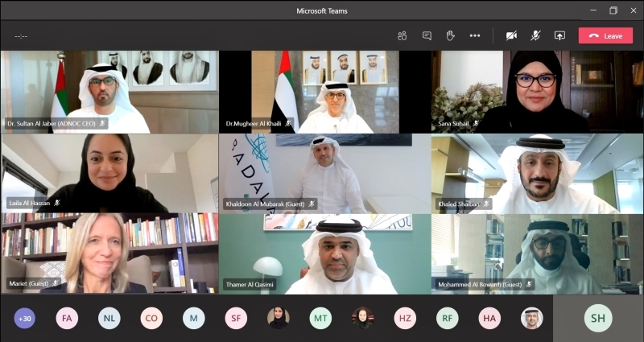
Task: Restore down the Teams window
Action: tap(613, 10)
